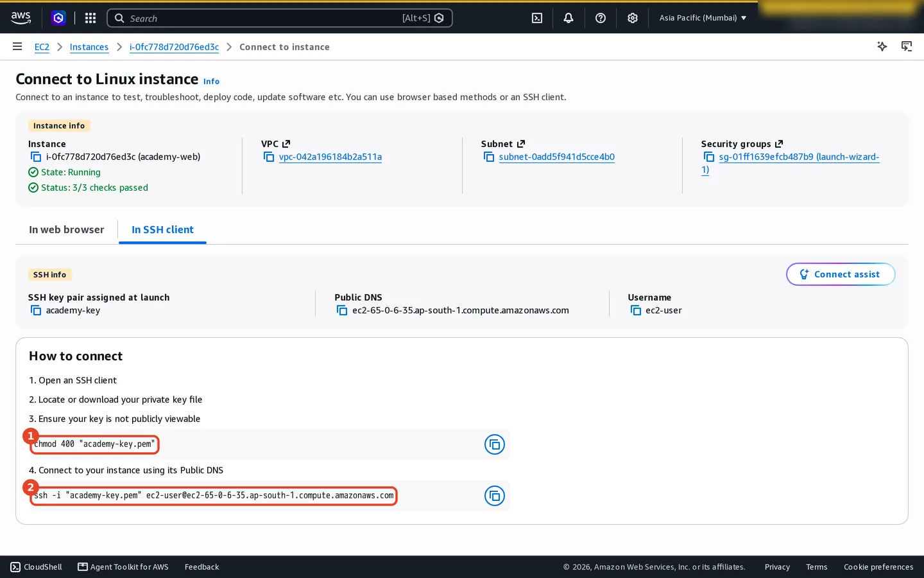Open the tutorials panel icon at far right

coord(907,46)
